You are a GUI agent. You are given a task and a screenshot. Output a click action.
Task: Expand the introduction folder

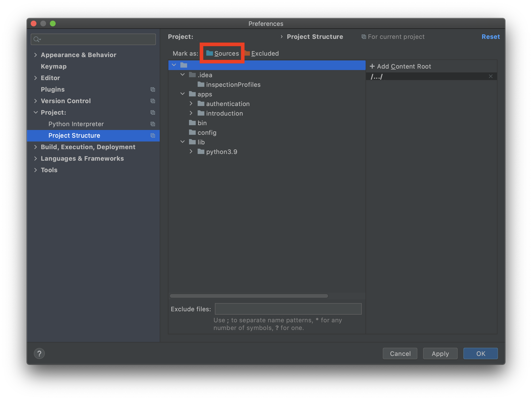tap(191, 113)
